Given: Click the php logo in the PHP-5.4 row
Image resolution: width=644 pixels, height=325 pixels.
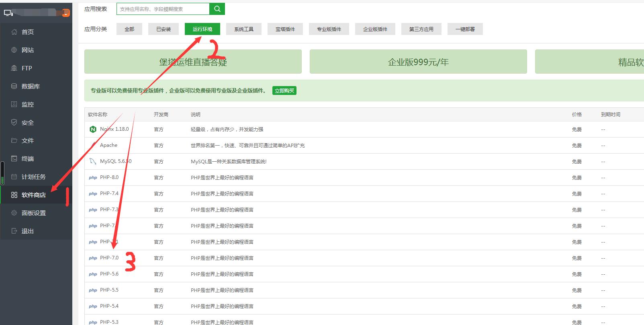Looking at the screenshot, I should click(93, 306).
